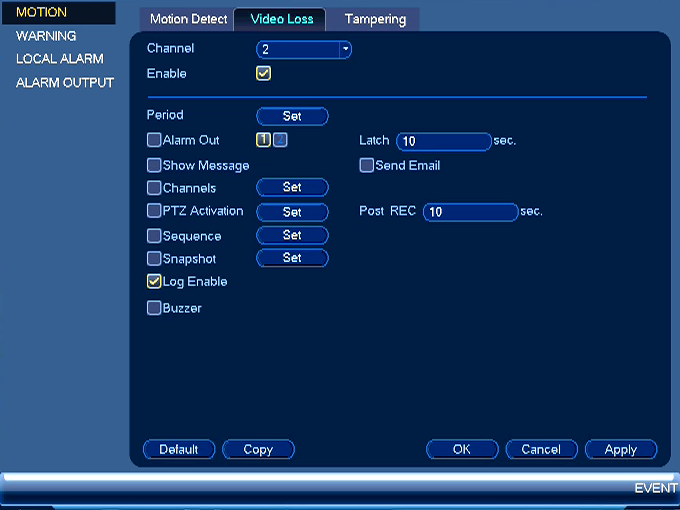680x510 pixels.
Task: Select alarm output number 2
Action: click(280, 140)
